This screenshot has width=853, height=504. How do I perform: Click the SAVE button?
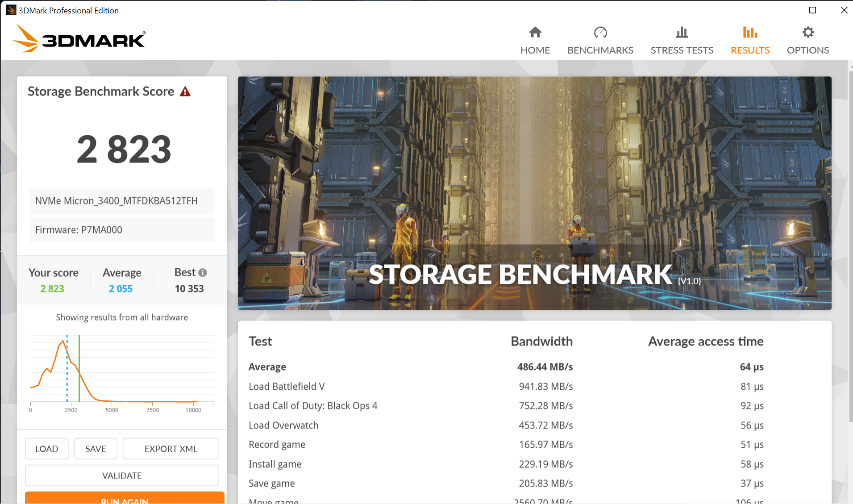pos(96,449)
